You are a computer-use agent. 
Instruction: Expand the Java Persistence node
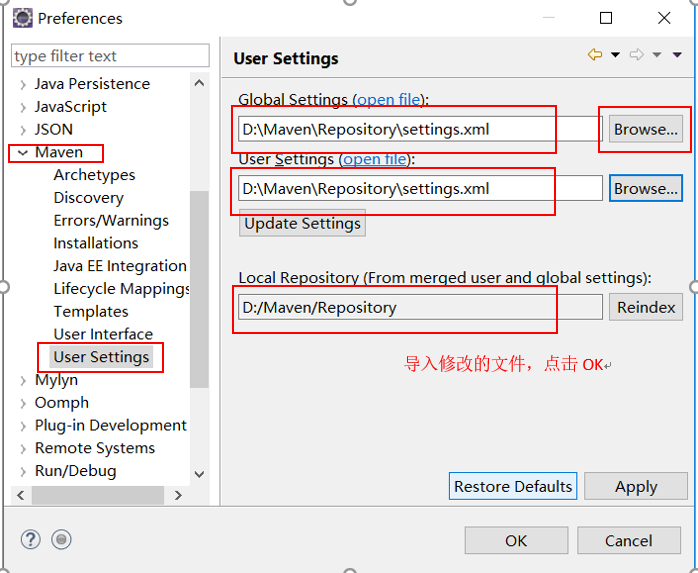pos(23,84)
